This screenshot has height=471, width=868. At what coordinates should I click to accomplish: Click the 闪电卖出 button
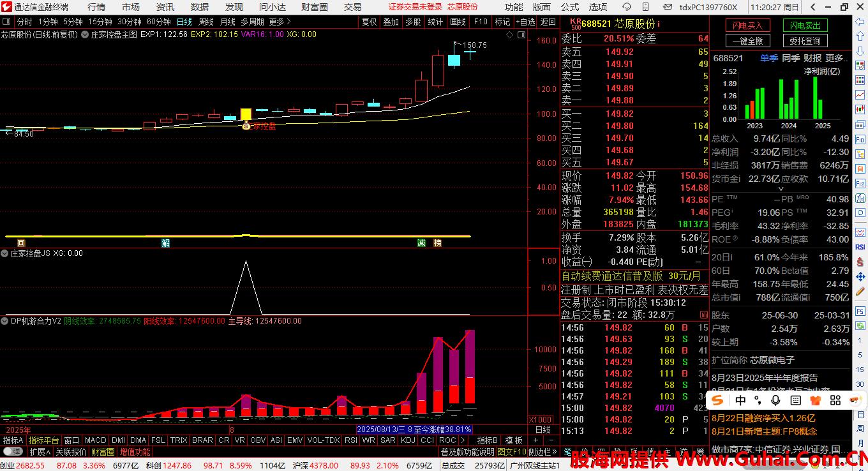(x=805, y=26)
